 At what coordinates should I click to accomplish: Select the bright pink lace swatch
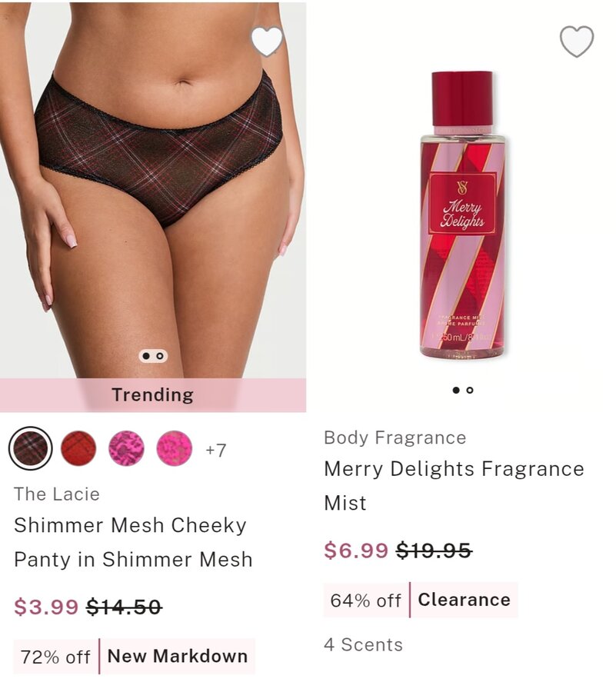coord(175,448)
